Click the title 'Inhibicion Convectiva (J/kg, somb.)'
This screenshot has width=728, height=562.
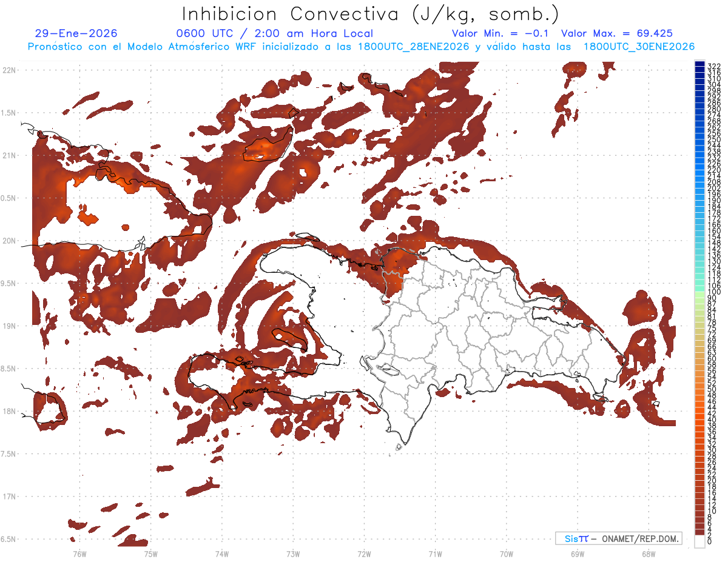tap(369, 14)
